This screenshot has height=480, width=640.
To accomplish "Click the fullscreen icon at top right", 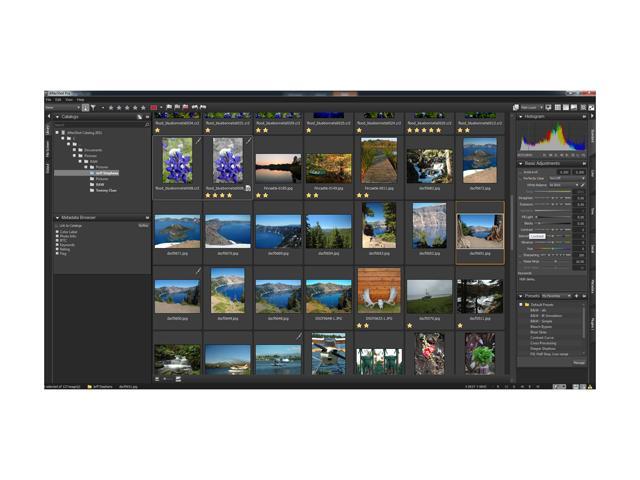I will 591,107.
